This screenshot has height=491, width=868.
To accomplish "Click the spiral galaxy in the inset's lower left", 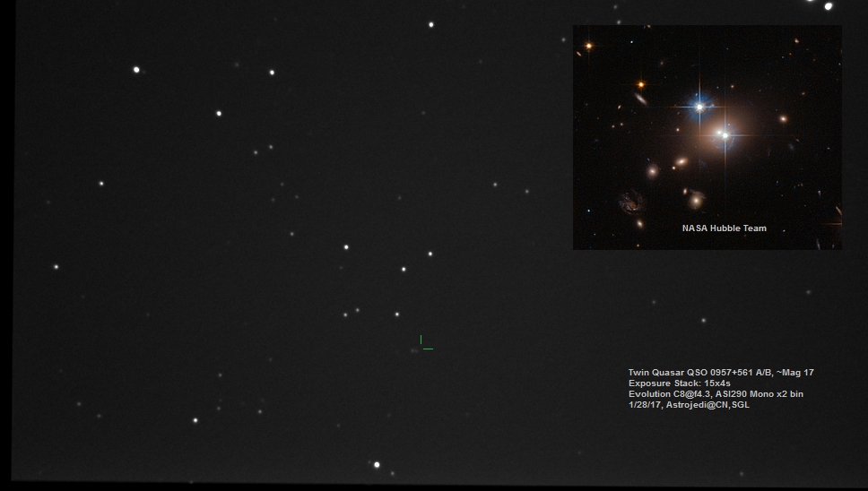I will click(x=631, y=202).
